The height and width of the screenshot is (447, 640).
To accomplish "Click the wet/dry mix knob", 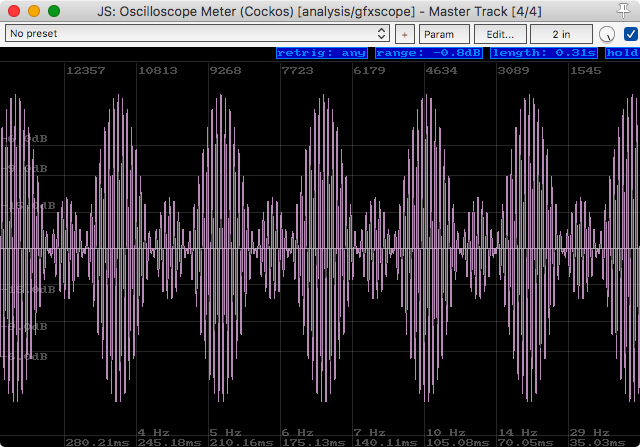I will pos(607,34).
